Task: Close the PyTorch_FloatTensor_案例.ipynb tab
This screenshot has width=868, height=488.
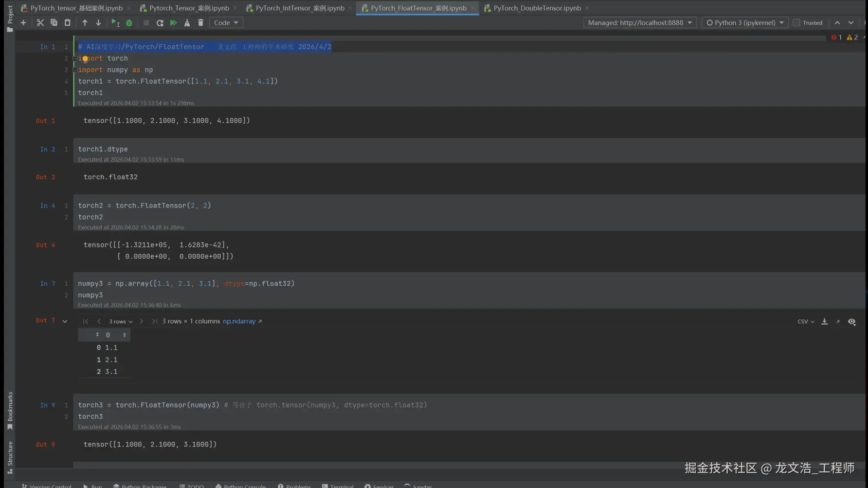Action: click(473, 8)
